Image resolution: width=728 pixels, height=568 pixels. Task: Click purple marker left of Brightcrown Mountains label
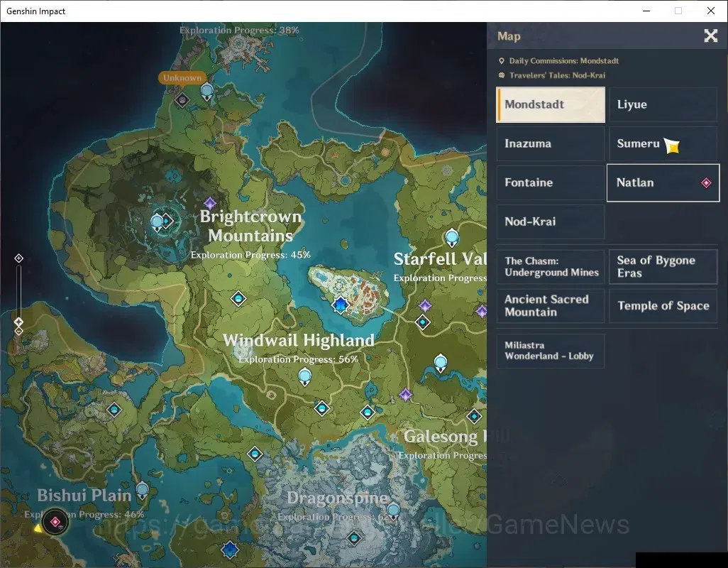tap(210, 204)
